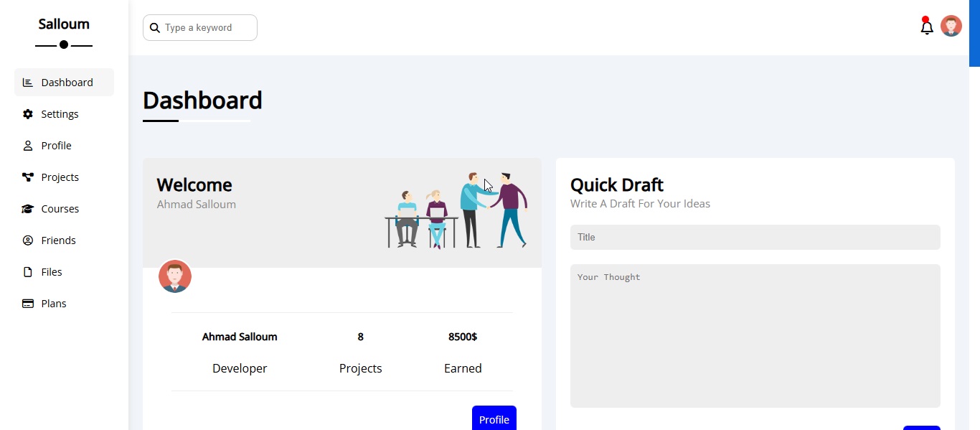Focus the 'Type a keyword' search field

click(x=200, y=28)
